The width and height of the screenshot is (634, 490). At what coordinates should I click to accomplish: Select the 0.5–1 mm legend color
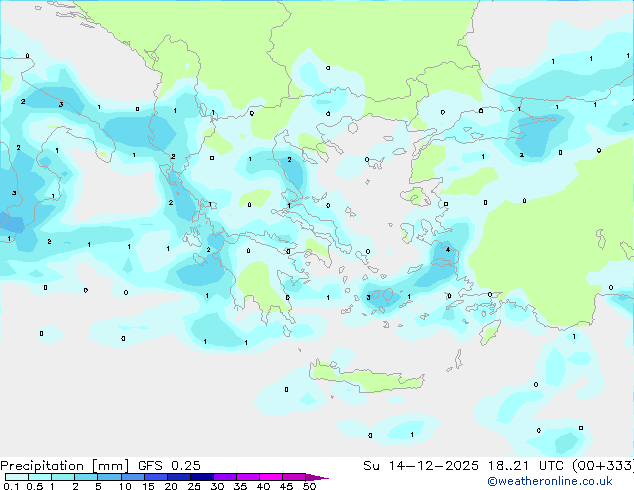coord(40,477)
